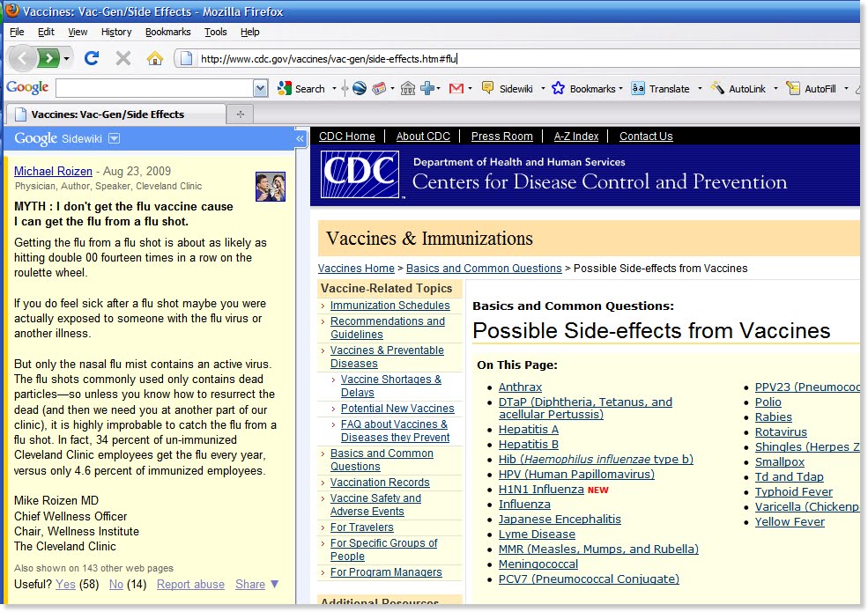Image resolution: width=868 pixels, height=612 pixels.
Task: Open the Sidewiki button dropdown arrow
Action: tap(543, 89)
